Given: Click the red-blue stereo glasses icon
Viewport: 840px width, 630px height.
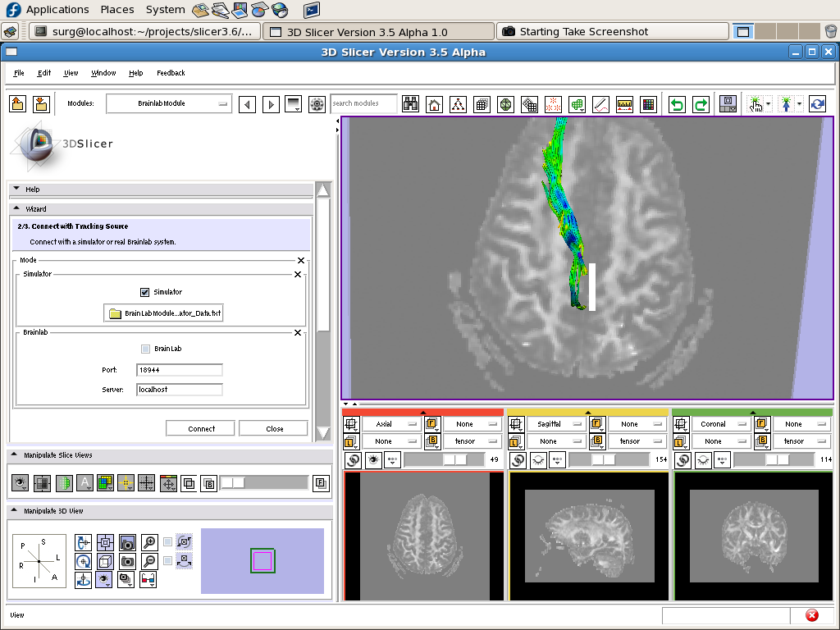Looking at the screenshot, I should point(148,580).
